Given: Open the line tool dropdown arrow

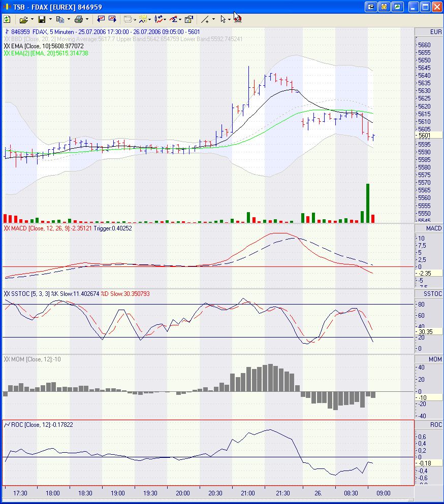Looking at the screenshot, I should (x=212, y=19).
